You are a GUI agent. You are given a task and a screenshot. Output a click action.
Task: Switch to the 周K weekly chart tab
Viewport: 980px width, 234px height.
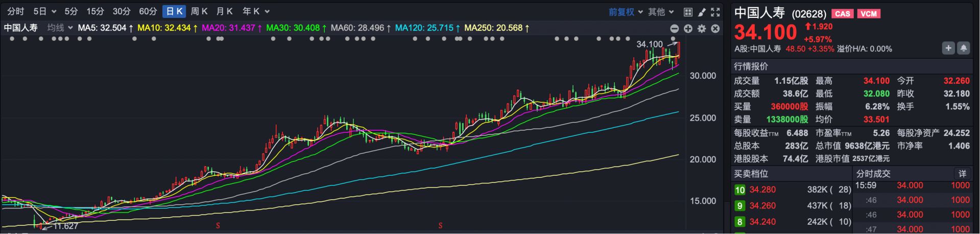[199, 11]
